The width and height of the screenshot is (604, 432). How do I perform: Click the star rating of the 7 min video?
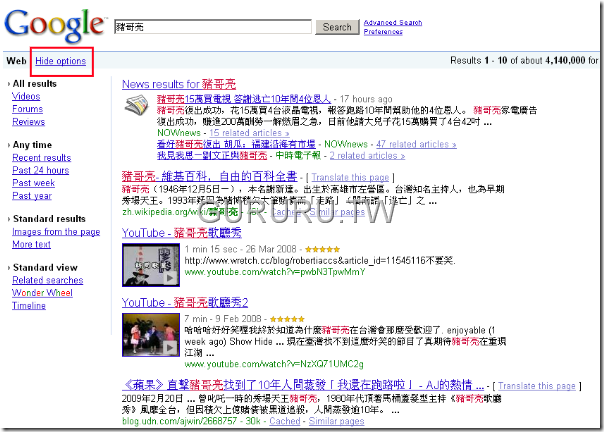pyautogui.click(x=287, y=319)
